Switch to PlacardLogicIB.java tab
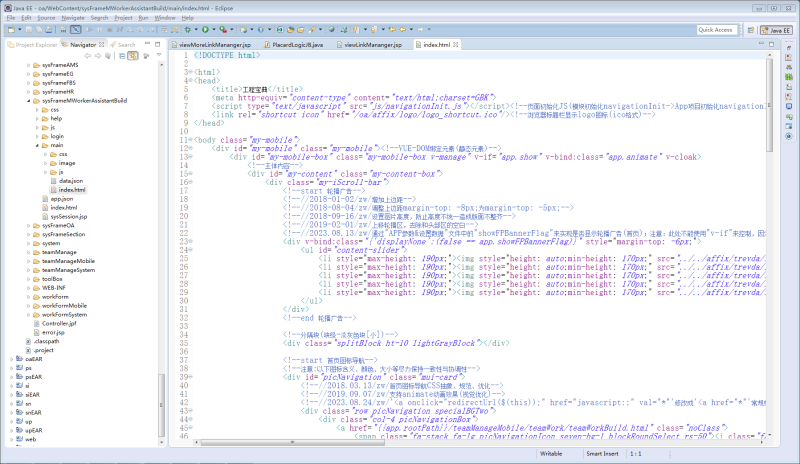Viewport: 800px width, 464px height. coord(293,44)
